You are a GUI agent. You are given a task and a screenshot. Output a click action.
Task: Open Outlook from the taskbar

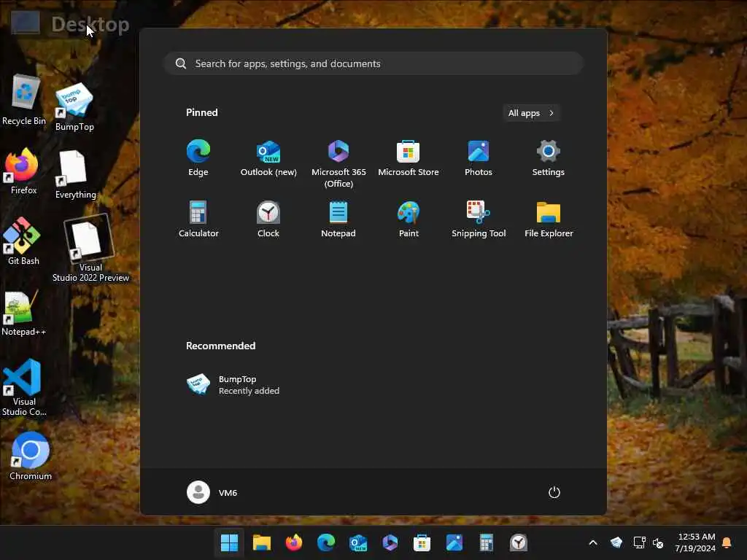358,542
